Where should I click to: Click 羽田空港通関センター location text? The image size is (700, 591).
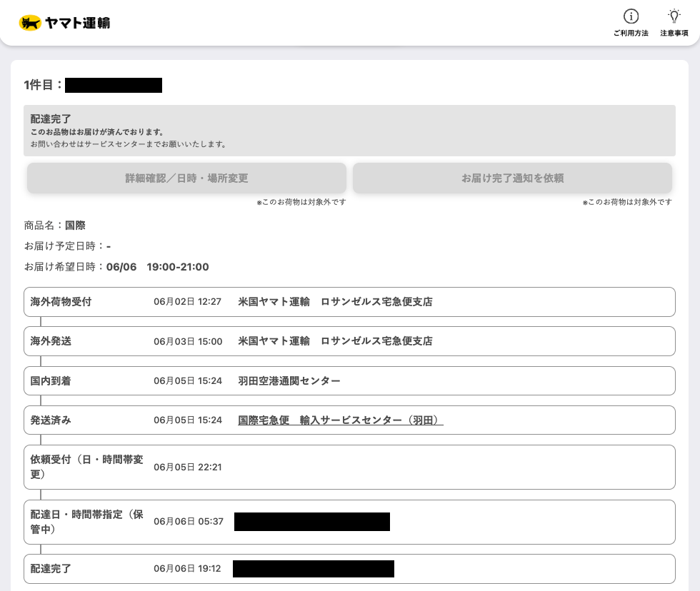[289, 381]
